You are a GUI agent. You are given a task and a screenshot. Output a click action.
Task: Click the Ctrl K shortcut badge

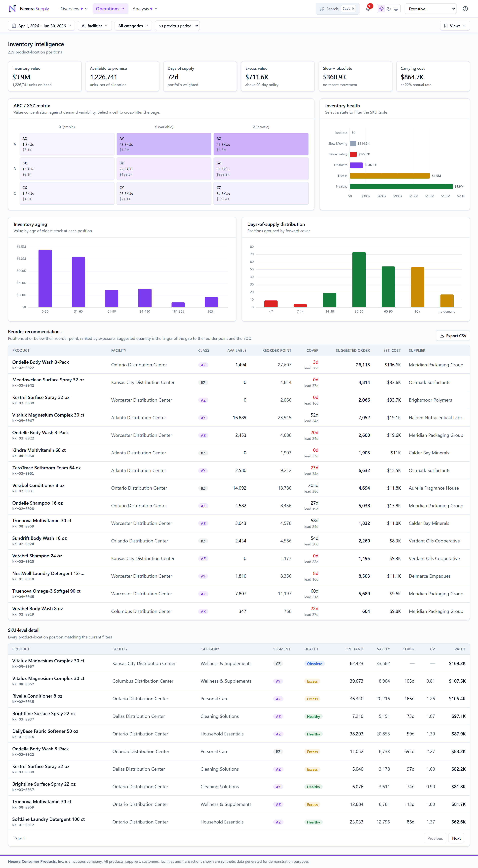coord(348,9)
